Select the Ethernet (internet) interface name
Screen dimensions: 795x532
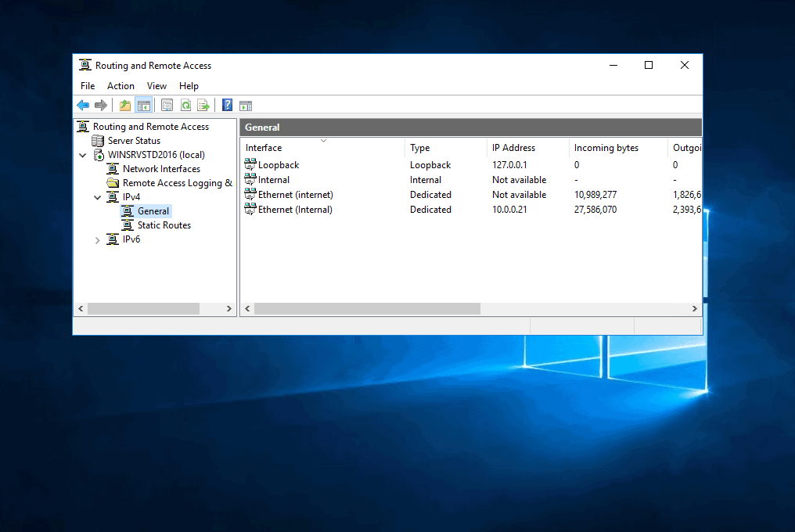[296, 194]
